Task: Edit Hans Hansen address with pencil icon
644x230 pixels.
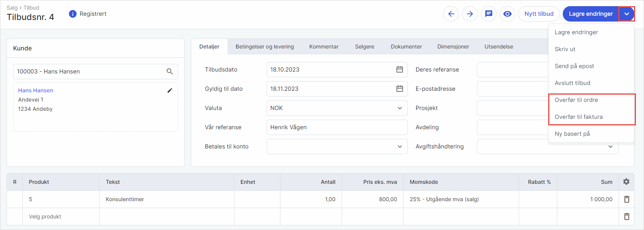Action: pyautogui.click(x=170, y=90)
